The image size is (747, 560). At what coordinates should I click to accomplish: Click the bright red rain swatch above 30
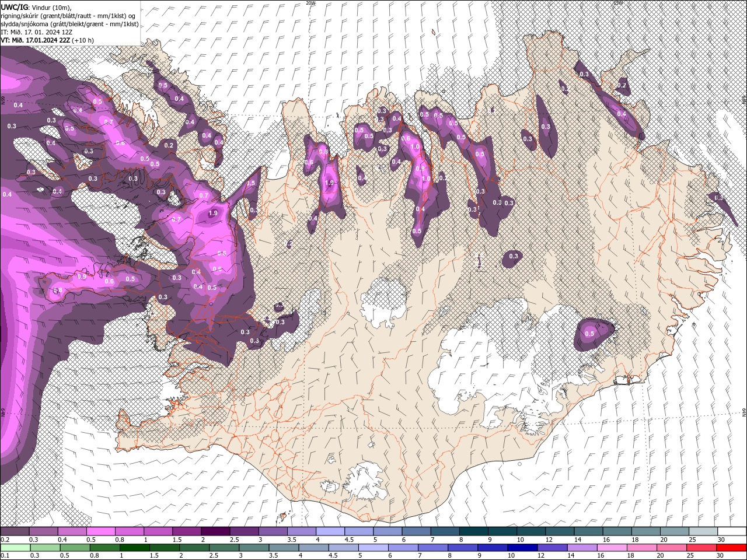click(x=732, y=548)
